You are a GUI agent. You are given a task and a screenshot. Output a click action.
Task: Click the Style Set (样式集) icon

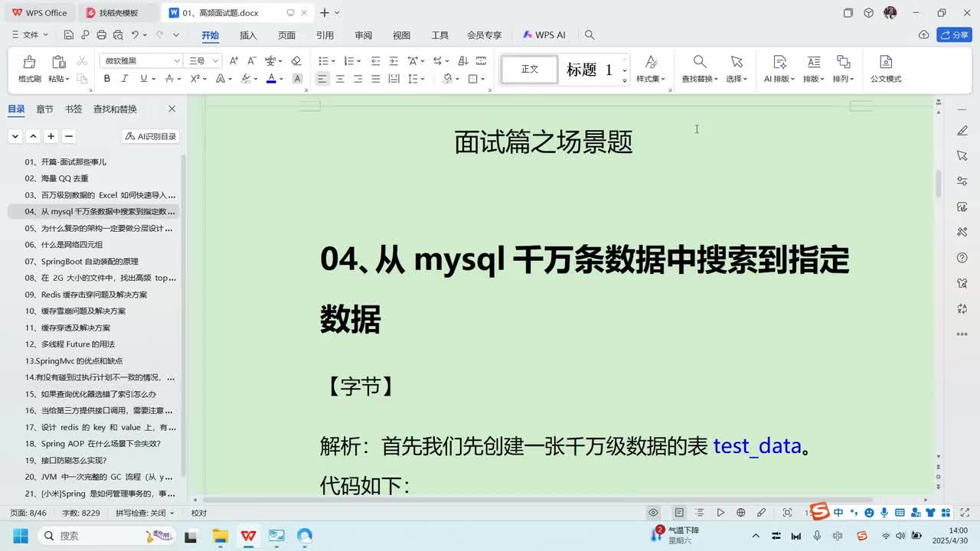(x=651, y=62)
